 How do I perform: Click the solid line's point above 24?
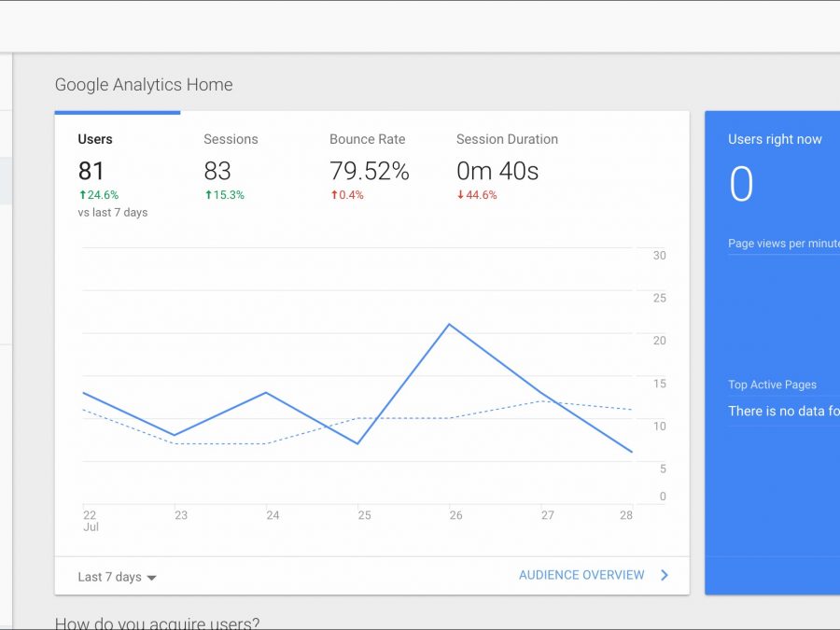point(267,393)
